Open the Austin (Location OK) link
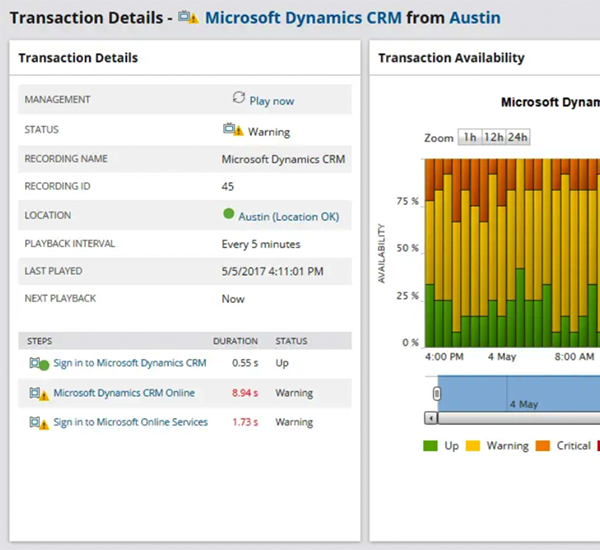Image resolution: width=600 pixels, height=550 pixels. [x=289, y=217]
